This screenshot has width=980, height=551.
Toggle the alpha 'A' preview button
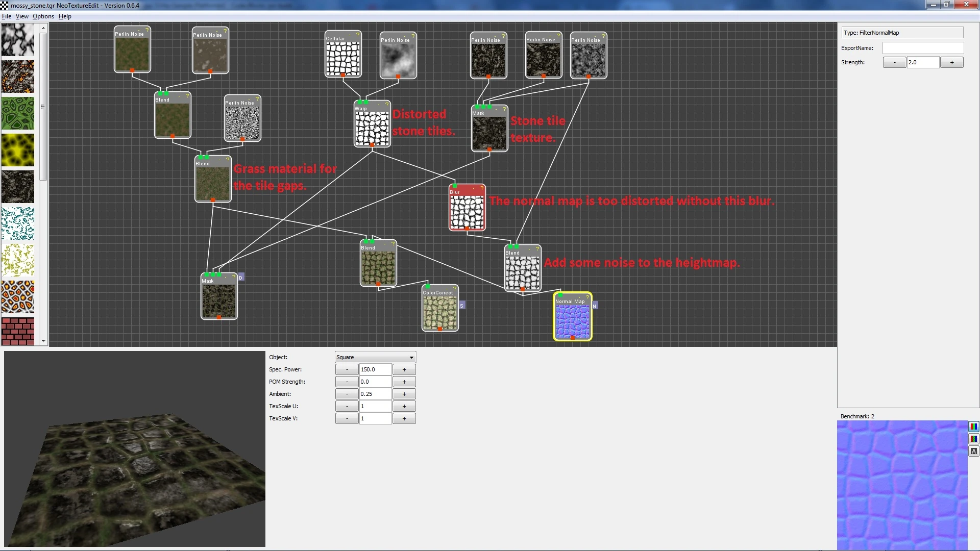(x=973, y=451)
